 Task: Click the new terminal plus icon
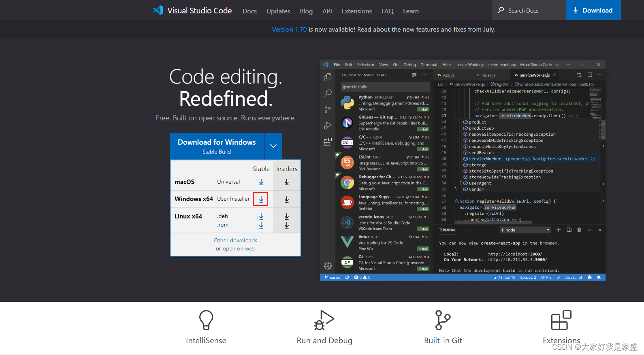[559, 230]
